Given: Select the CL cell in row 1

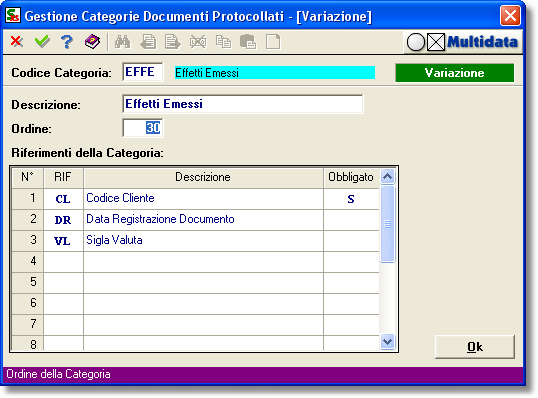Looking at the screenshot, I should click(63, 199).
